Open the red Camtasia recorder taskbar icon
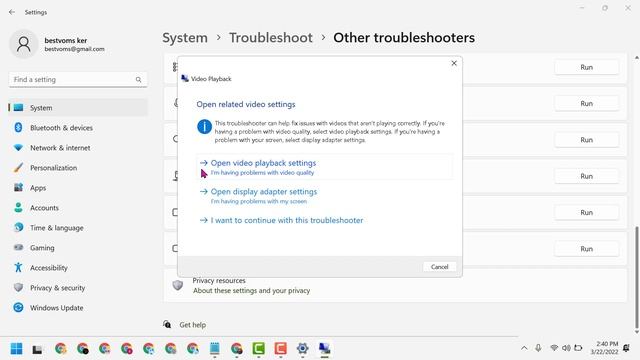Screen dimensions: 640x360 click(280, 349)
